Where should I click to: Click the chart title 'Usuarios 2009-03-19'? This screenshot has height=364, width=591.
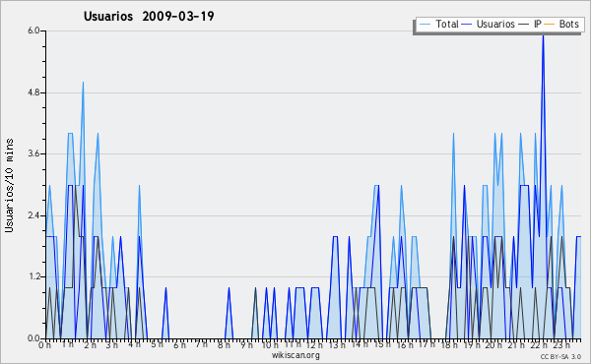[x=149, y=16]
